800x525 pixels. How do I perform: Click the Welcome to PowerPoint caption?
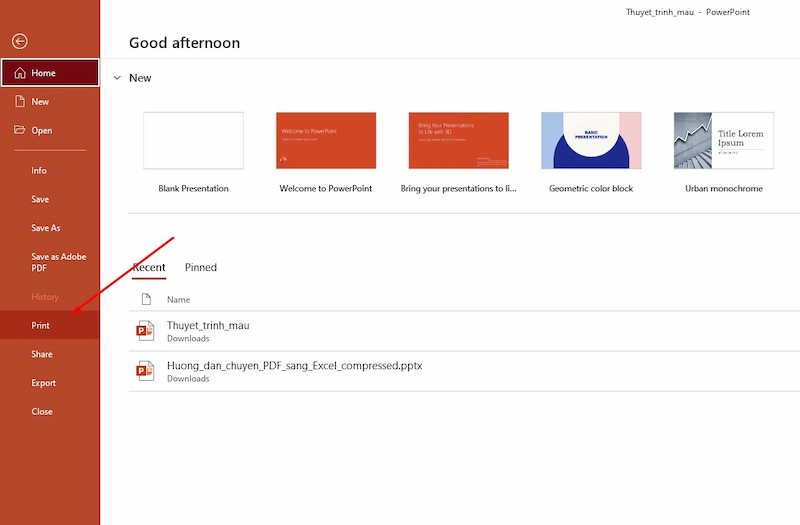click(x=326, y=188)
